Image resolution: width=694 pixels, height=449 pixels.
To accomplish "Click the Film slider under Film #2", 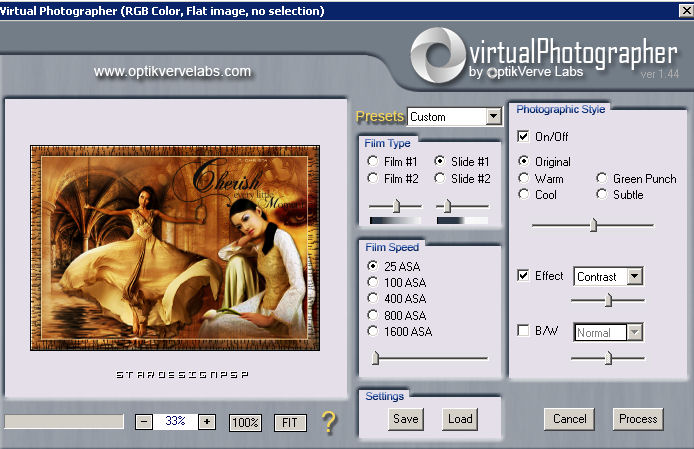I will click(x=396, y=206).
